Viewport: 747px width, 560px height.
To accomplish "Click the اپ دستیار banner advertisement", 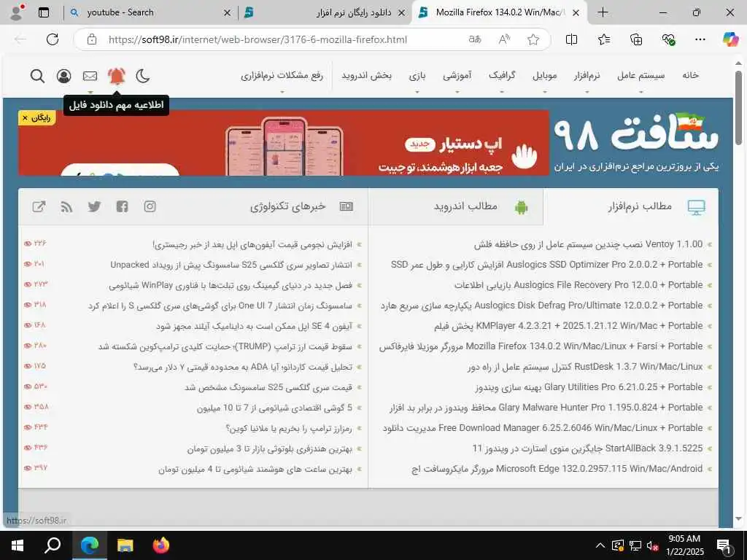I will [284, 143].
